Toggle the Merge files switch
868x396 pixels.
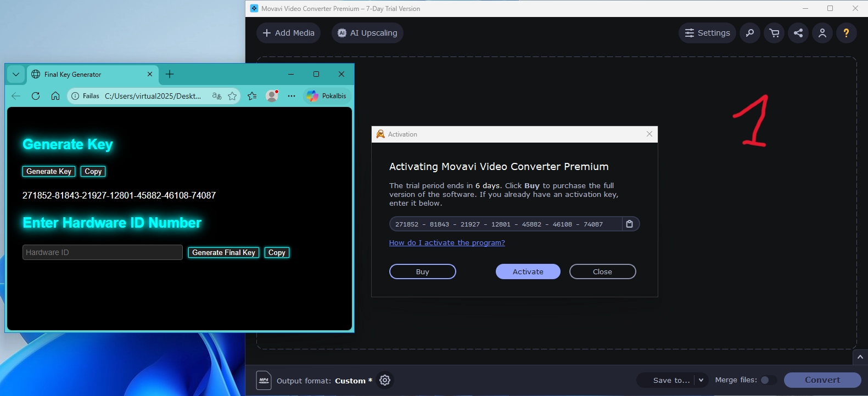(768, 380)
